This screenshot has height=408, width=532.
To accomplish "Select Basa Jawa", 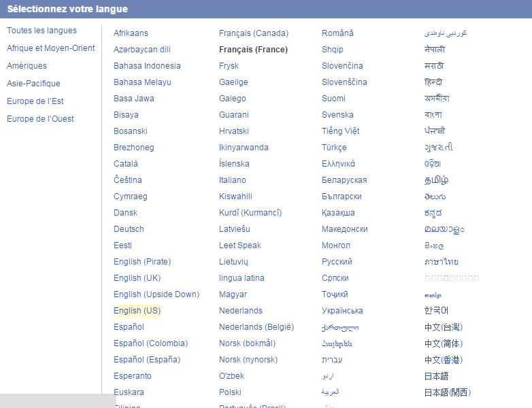I will point(134,99).
